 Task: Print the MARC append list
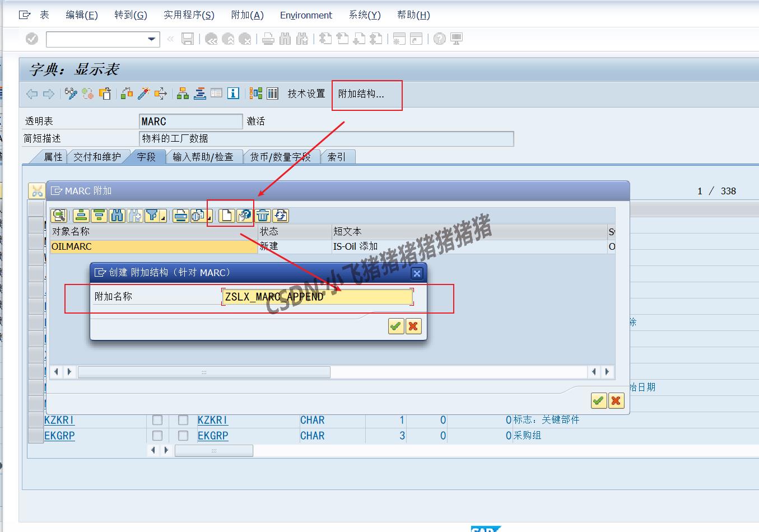click(x=180, y=216)
